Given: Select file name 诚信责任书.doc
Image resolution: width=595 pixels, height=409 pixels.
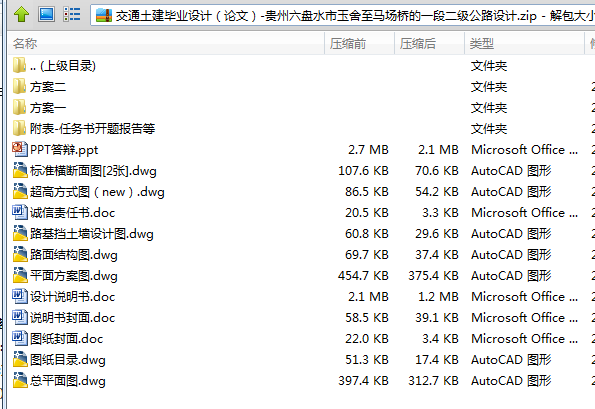Looking at the screenshot, I should (72, 212).
